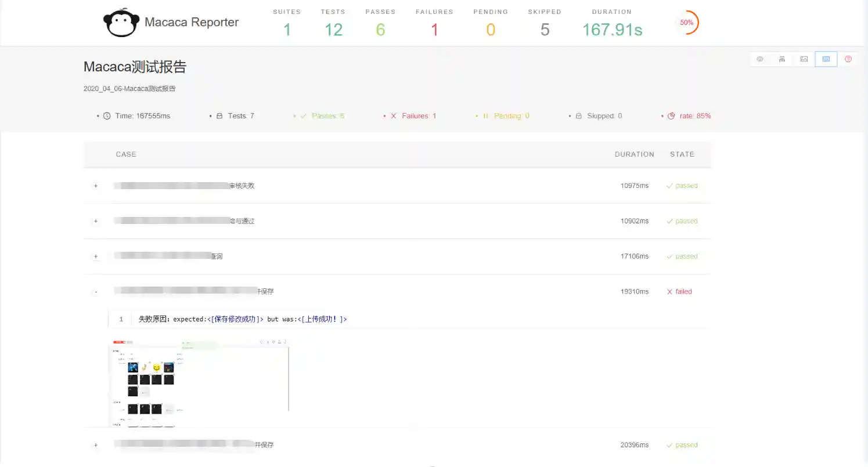Collapse the failed case row lasting 19310ms
This screenshot has width=868, height=467.
point(96,292)
